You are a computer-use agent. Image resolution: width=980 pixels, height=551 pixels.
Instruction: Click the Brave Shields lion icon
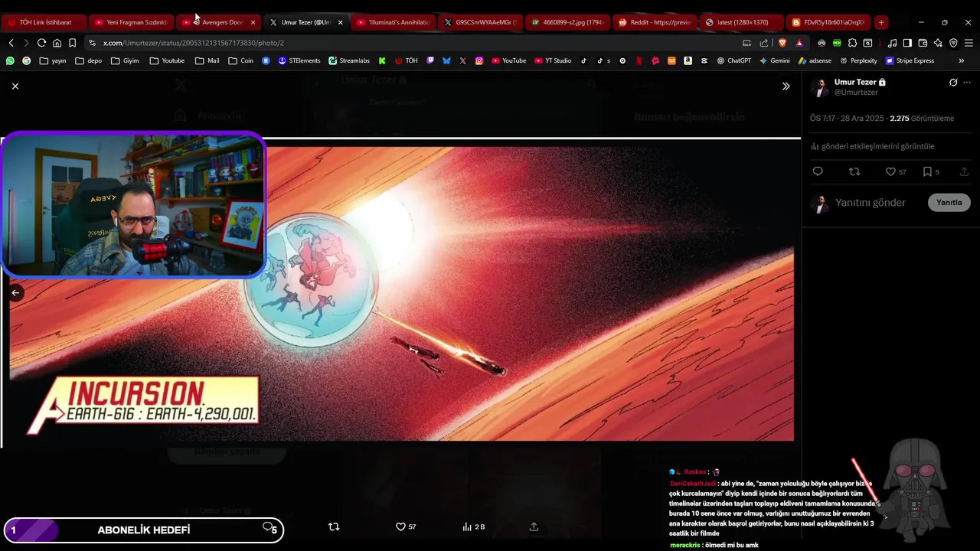click(782, 43)
